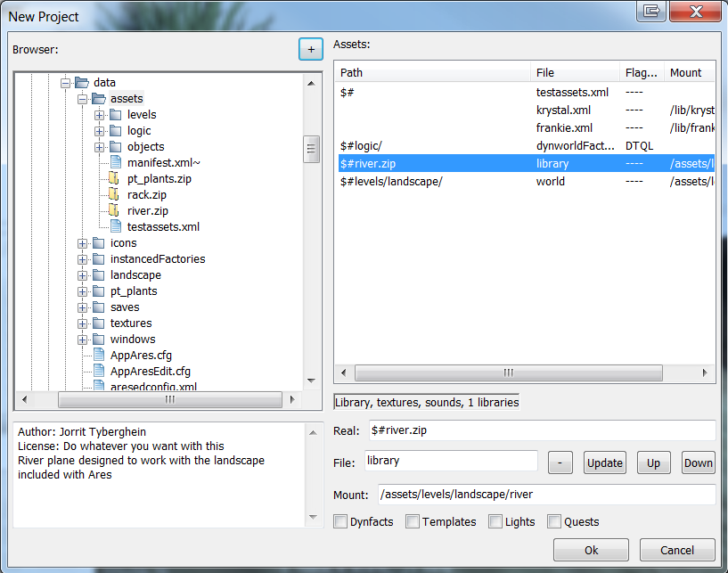Image resolution: width=728 pixels, height=573 pixels.
Task: Collapse the data tree node
Action: point(66,82)
